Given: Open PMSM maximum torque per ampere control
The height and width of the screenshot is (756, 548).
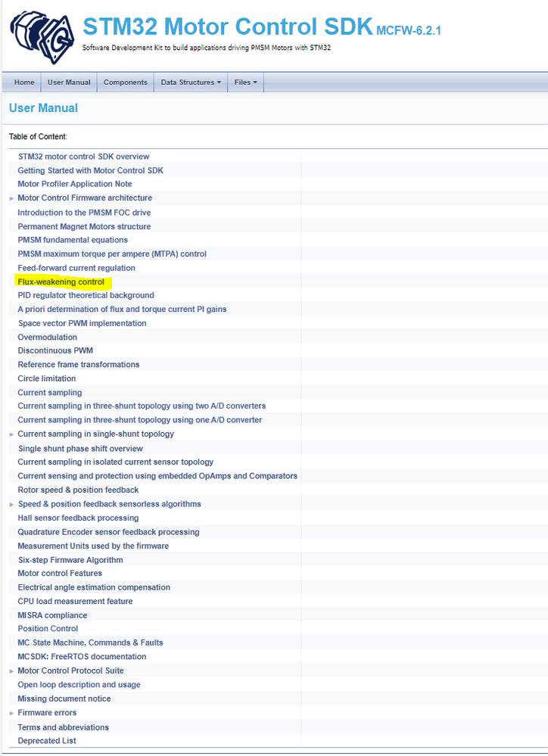Looking at the screenshot, I should (x=112, y=254).
